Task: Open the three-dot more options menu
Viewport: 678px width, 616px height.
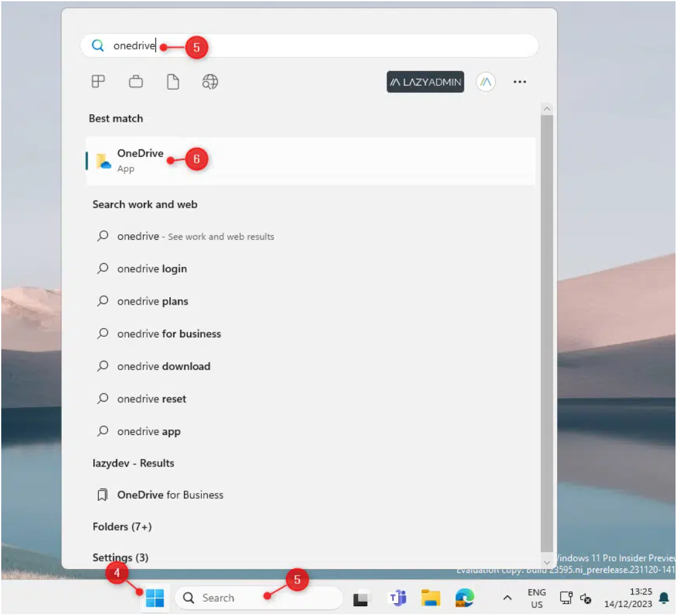Action: (x=520, y=82)
